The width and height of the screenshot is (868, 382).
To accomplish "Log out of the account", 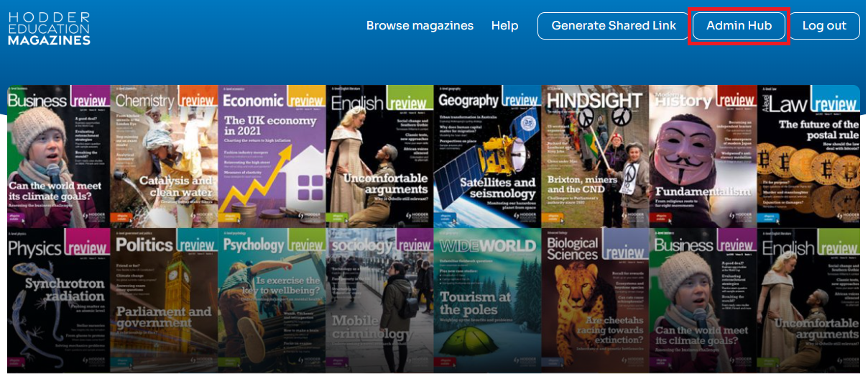I will coord(824,26).
